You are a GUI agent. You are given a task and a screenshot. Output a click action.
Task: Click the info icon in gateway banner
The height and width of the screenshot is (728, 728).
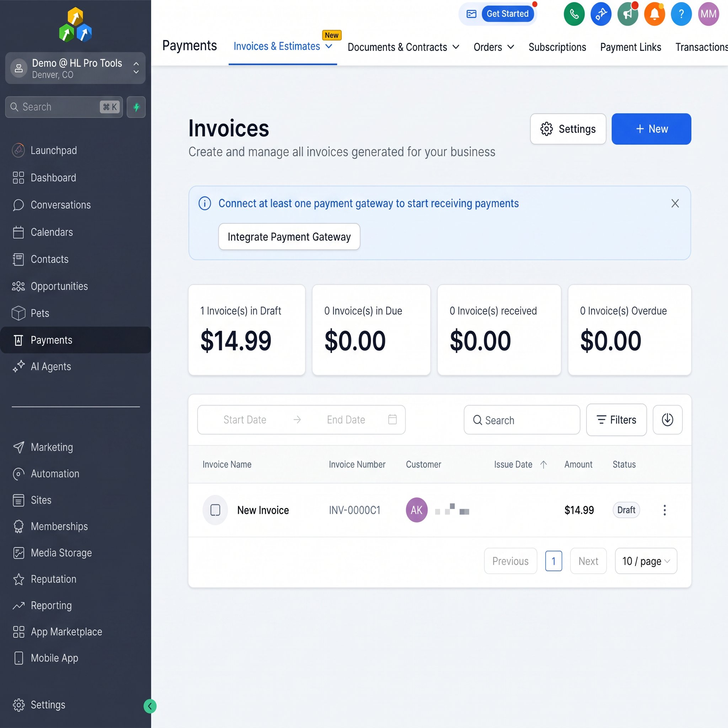pos(205,203)
